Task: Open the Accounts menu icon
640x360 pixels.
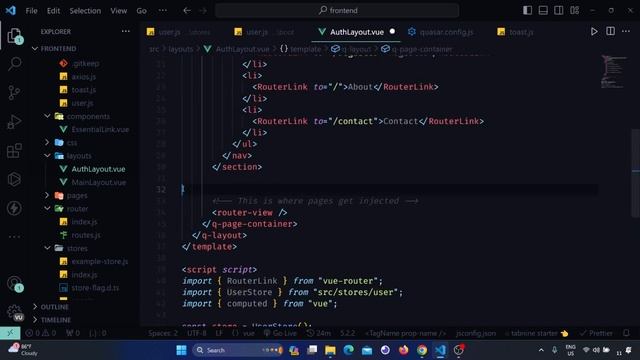Action: [14, 283]
